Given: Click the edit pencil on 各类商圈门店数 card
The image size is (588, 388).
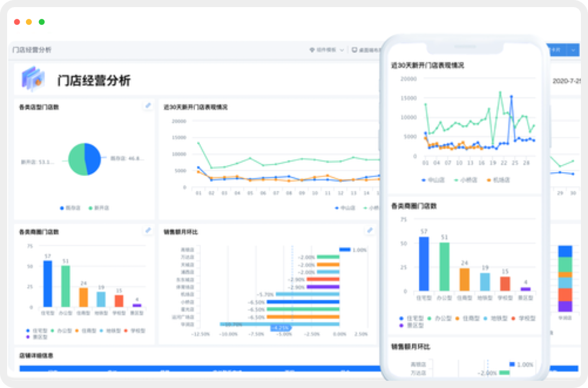Looking at the screenshot, I should (x=148, y=231).
